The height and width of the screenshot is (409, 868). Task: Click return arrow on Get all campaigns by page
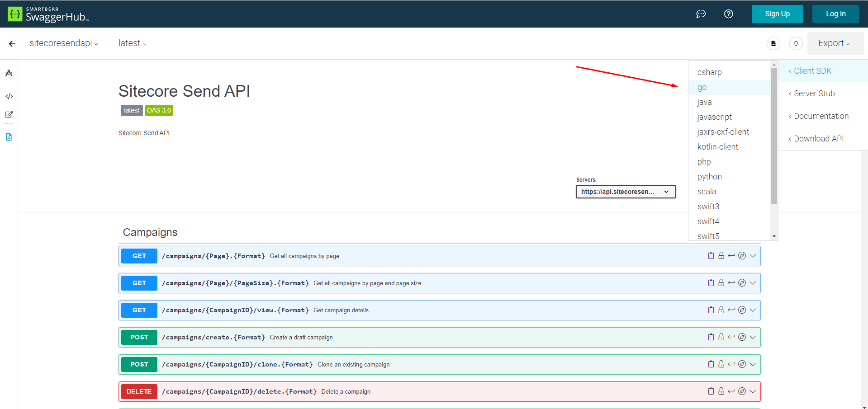[x=731, y=256]
